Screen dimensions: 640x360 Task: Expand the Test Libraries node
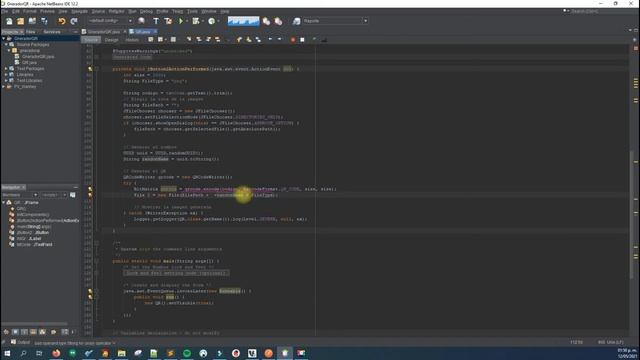click(7, 80)
